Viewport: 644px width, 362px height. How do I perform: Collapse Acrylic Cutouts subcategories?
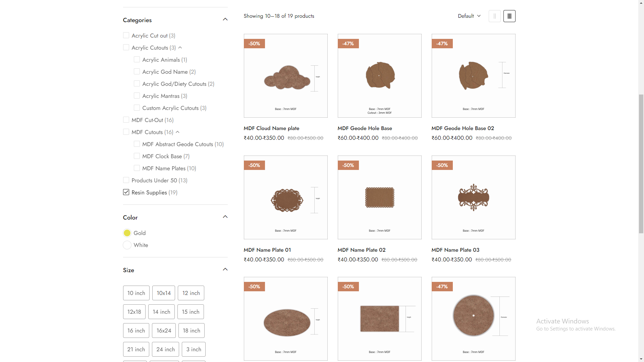click(x=180, y=48)
